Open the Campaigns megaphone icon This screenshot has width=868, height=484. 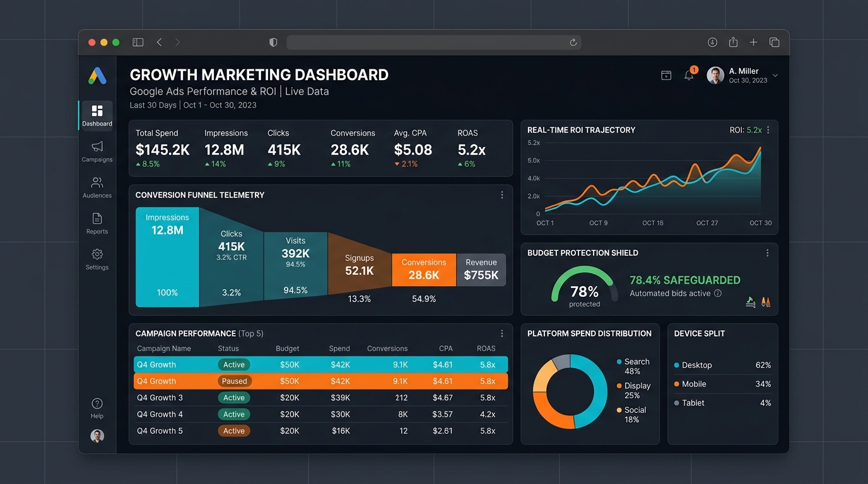point(97,146)
